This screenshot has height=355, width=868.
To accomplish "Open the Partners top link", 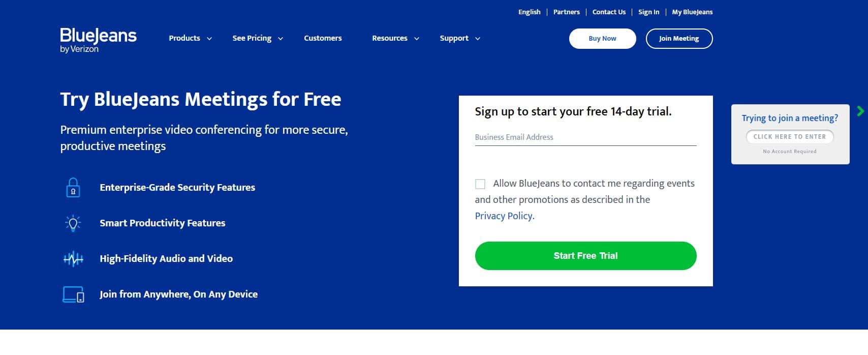I will pyautogui.click(x=566, y=12).
